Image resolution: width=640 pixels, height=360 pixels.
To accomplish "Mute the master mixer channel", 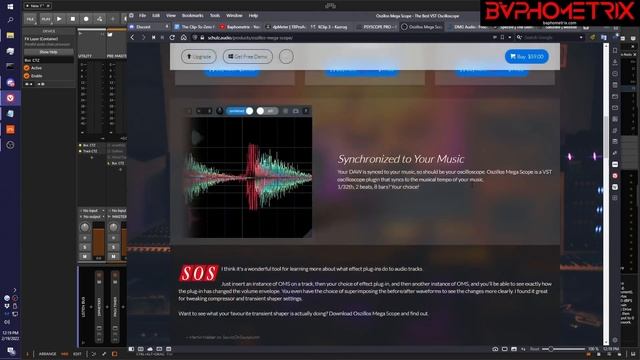I will point(113,256).
